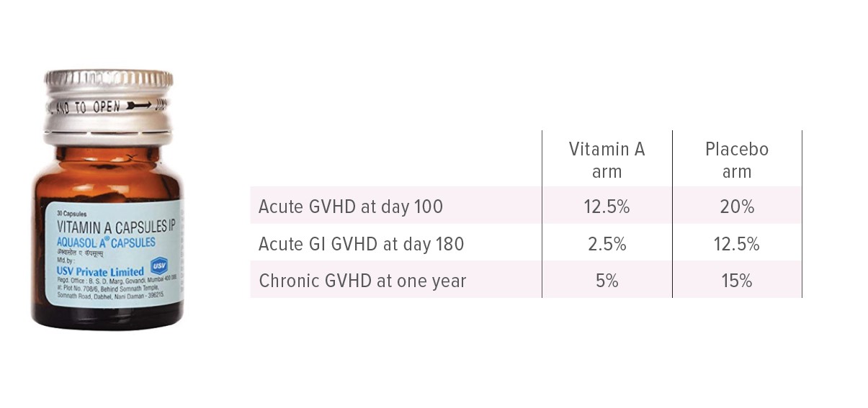The width and height of the screenshot is (868, 408).
Task: Click the 15% chronic GVHD cell
Action: 736,281
